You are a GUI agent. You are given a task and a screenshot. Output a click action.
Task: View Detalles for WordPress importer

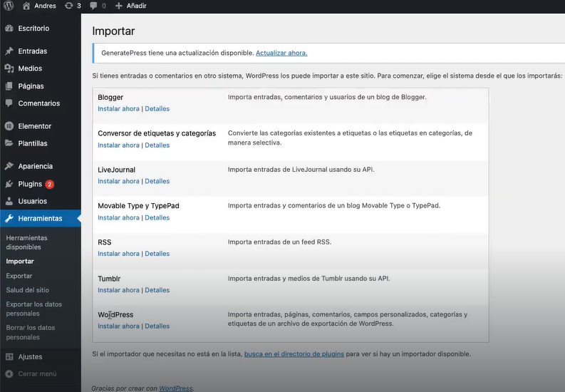157,326
